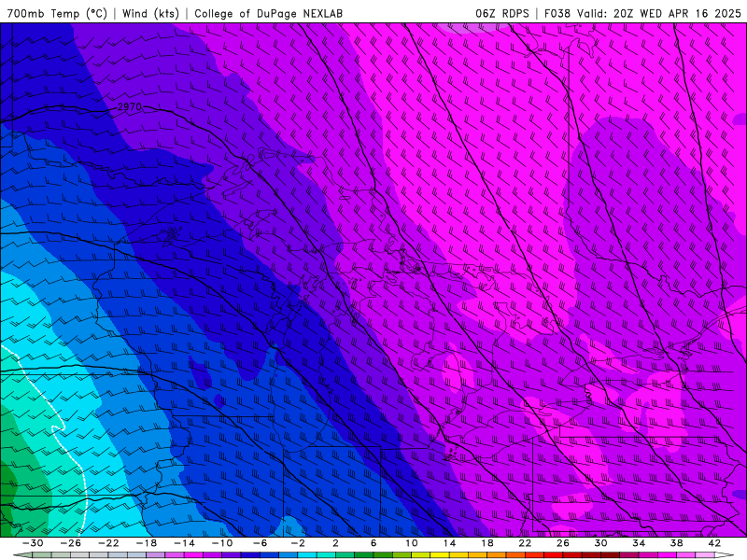Screen dimensions: 747x560
Task: Click the -10 legend tick label
Action: pos(222,543)
